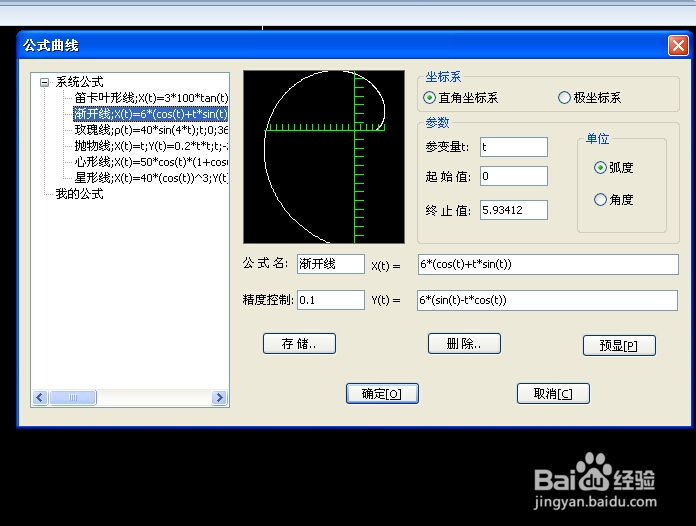
Task: Click the 存储 button
Action: (x=299, y=344)
